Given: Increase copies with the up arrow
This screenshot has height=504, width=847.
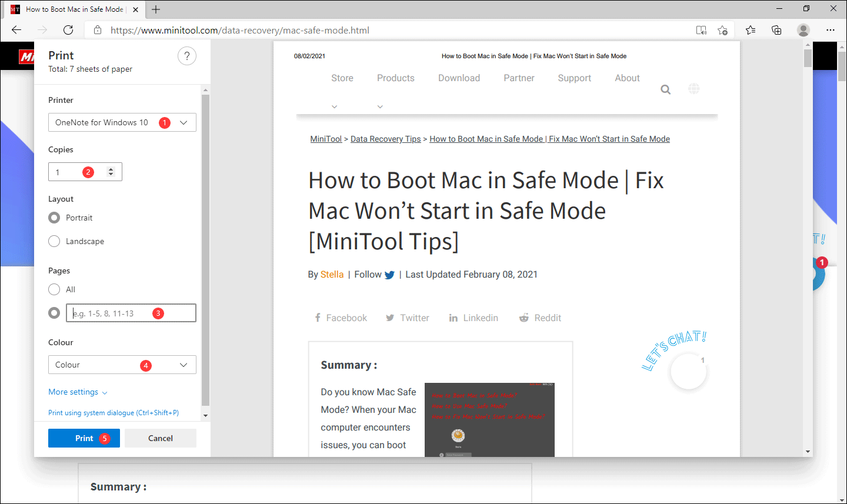Looking at the screenshot, I should click(x=111, y=169).
